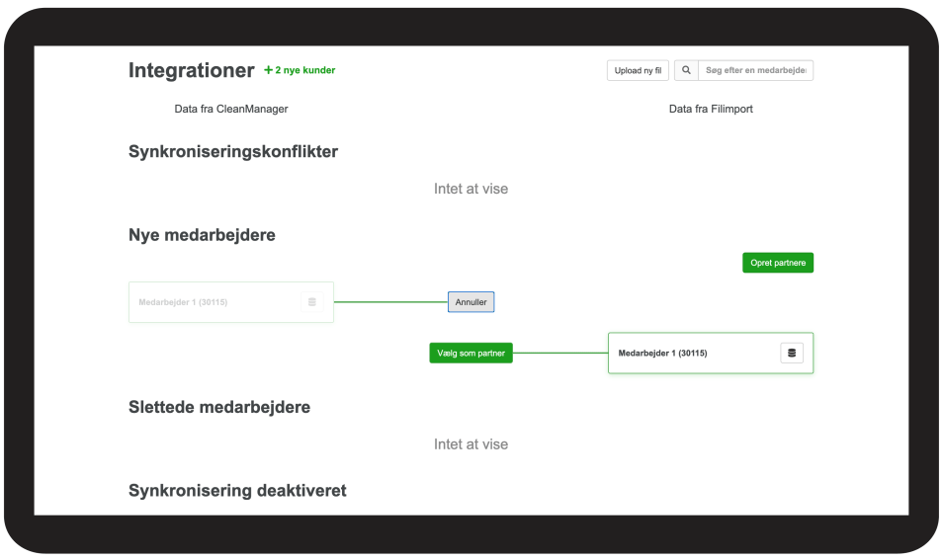This screenshot has height=560, width=943.
Task: Click Intet at vise under Slettede medarbejdere
Action: pyautogui.click(x=471, y=444)
